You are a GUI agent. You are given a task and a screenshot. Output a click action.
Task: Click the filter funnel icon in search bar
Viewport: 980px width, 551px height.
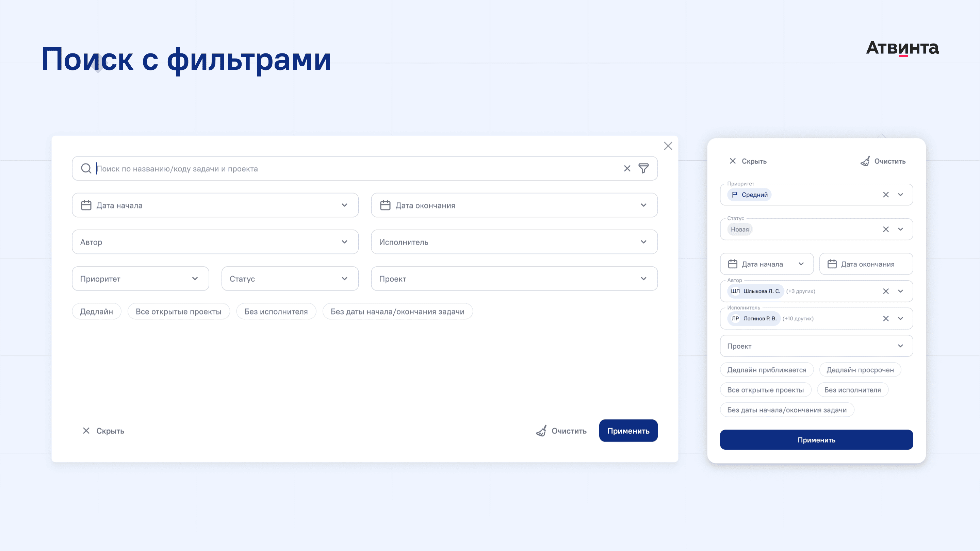[x=643, y=168]
